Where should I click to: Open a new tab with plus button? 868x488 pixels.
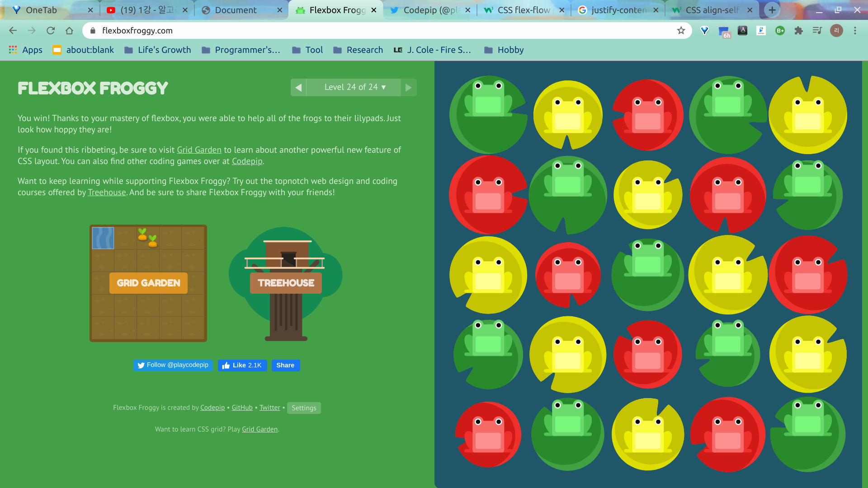pos(772,10)
